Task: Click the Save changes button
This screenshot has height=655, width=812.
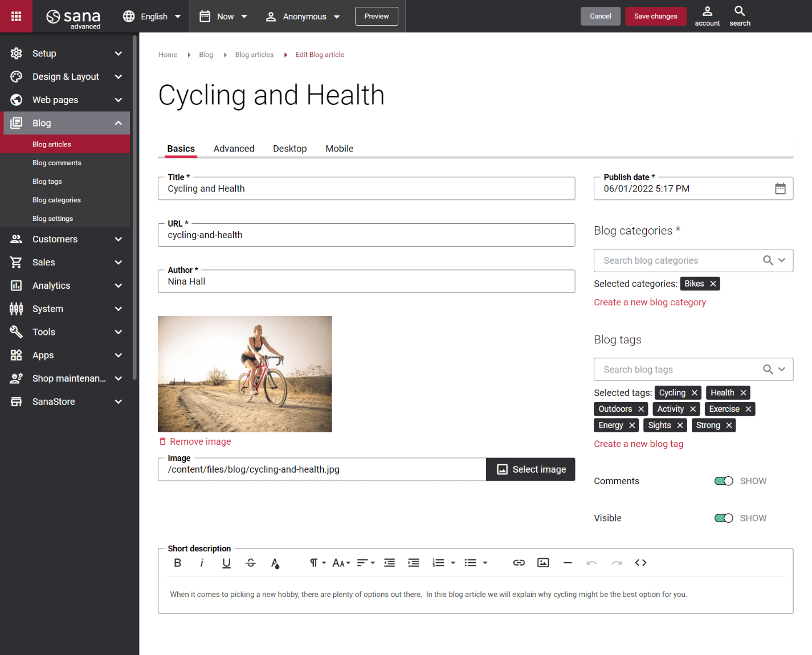Action: (x=655, y=16)
